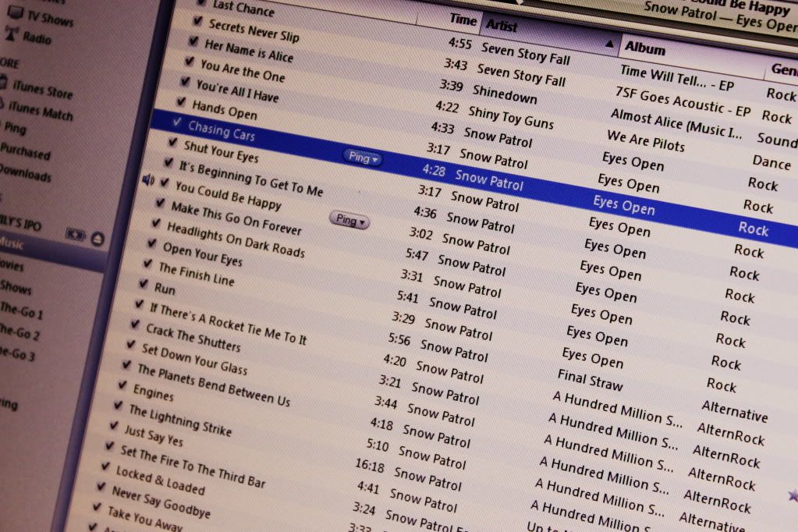The width and height of the screenshot is (798, 532).
Task: Select the song 'The Lightning Strike'
Action: tap(180, 420)
